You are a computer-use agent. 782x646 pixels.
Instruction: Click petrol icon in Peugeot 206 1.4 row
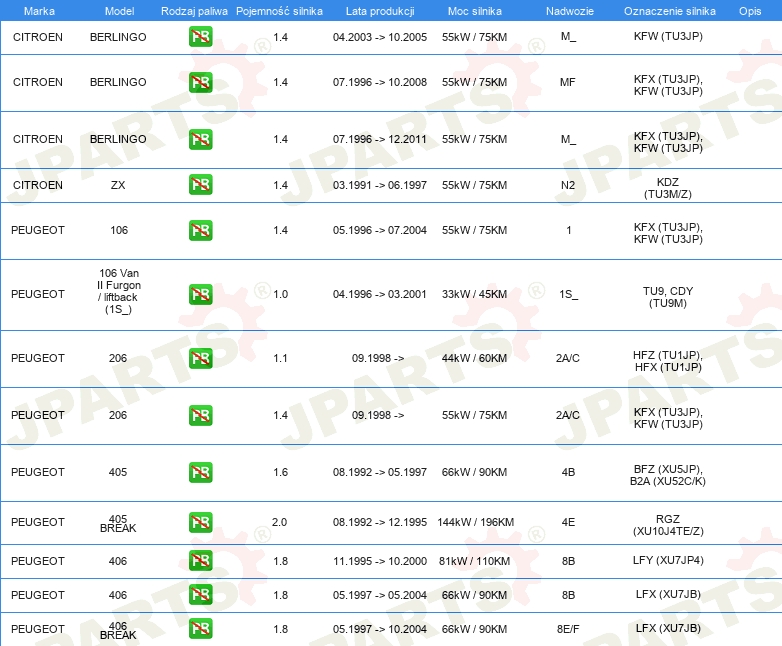click(x=200, y=415)
